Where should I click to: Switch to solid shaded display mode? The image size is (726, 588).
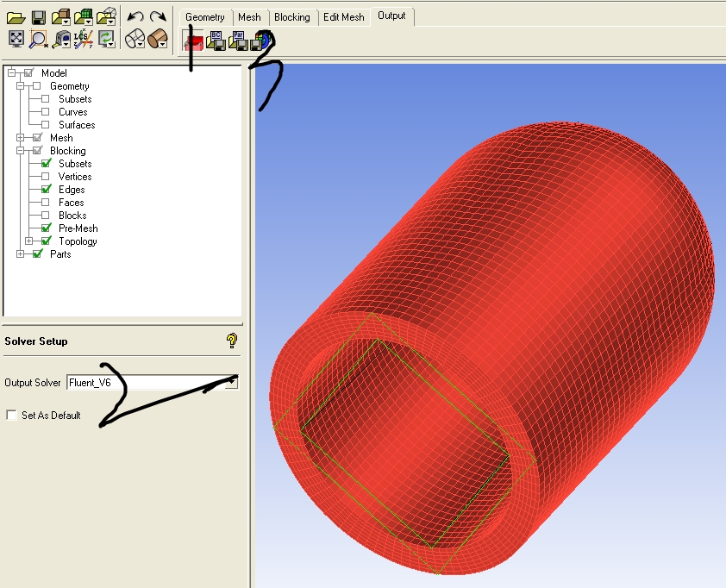coord(158,39)
